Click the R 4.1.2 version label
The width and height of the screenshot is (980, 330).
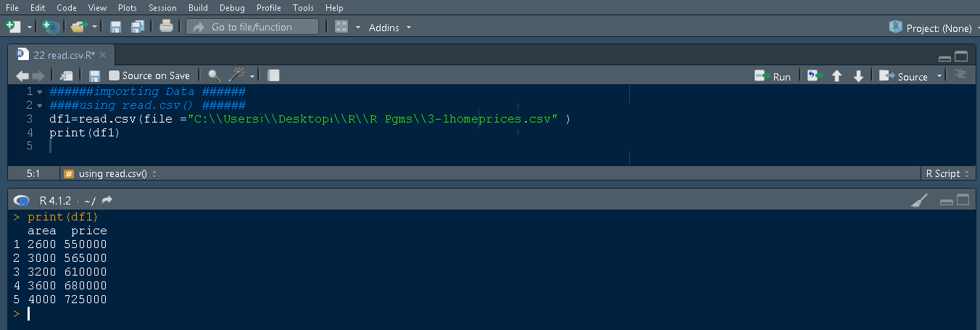point(55,201)
